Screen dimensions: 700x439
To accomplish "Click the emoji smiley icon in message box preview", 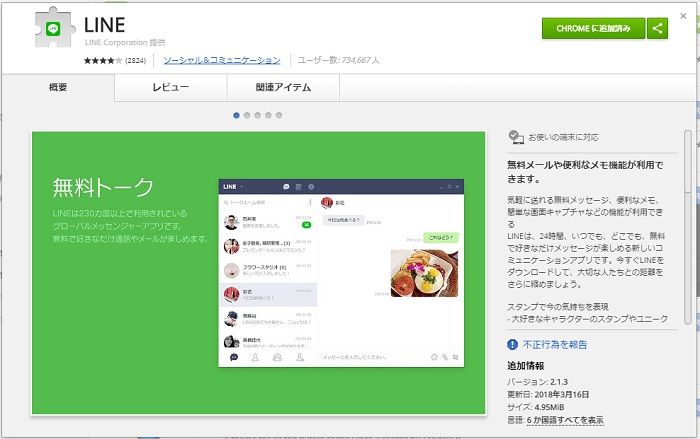I will point(434,356).
